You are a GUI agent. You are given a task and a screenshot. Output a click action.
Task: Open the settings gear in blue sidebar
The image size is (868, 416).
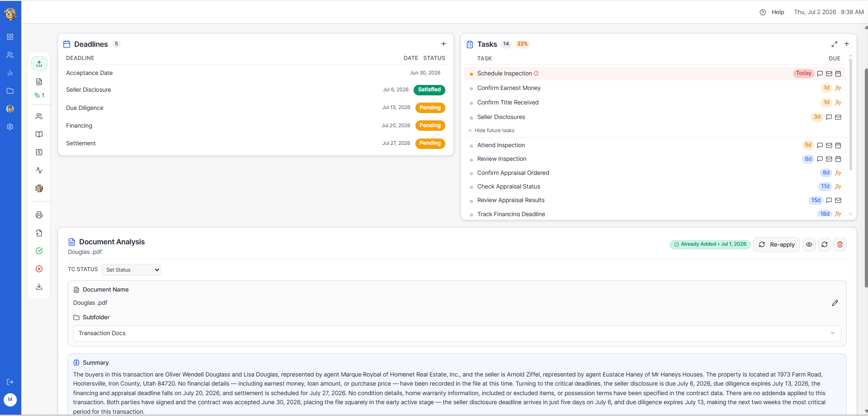(10, 127)
